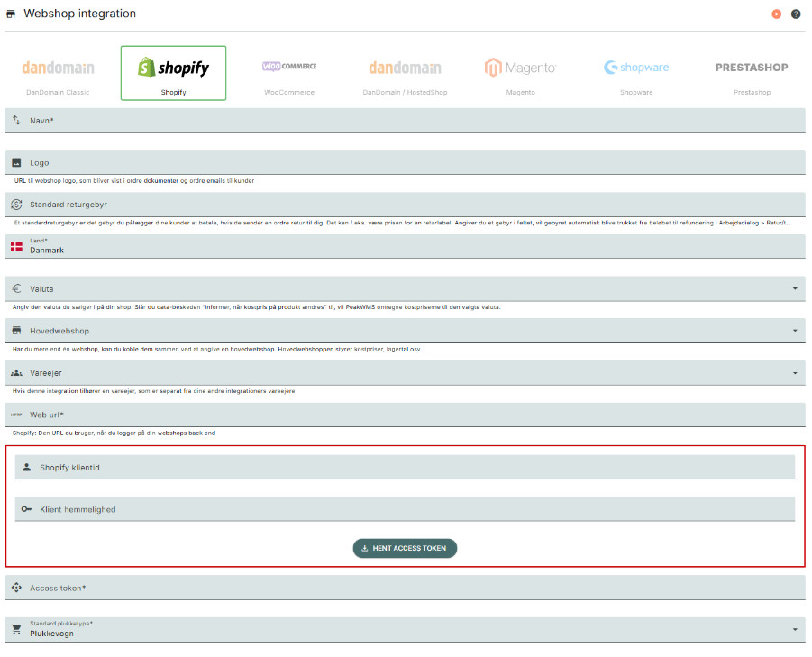Click the euro icon beside Valuta

tap(16, 288)
